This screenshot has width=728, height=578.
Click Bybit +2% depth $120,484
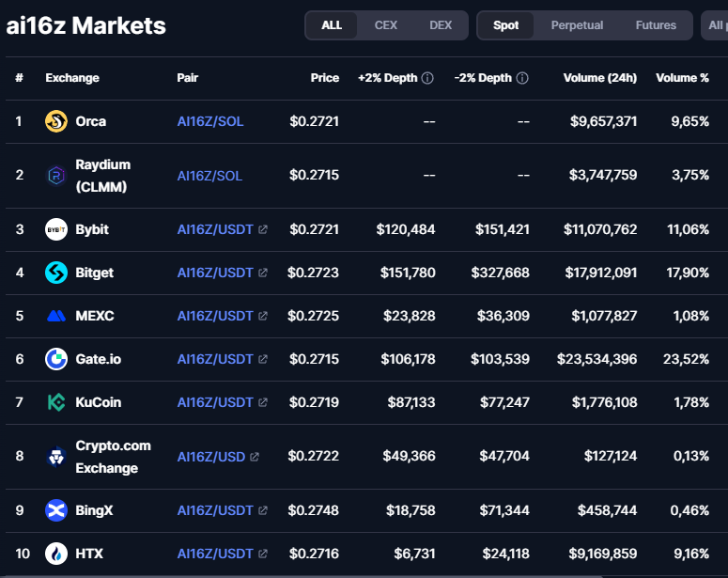coord(406,229)
